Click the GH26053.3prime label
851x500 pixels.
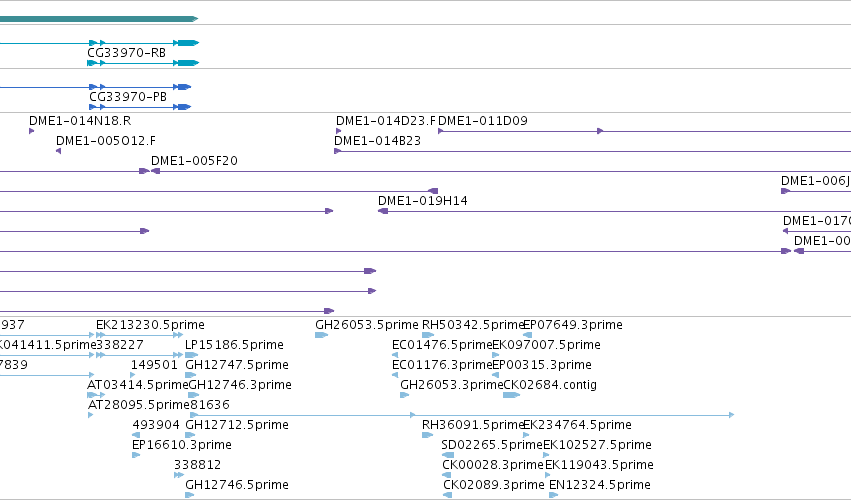tap(452, 385)
